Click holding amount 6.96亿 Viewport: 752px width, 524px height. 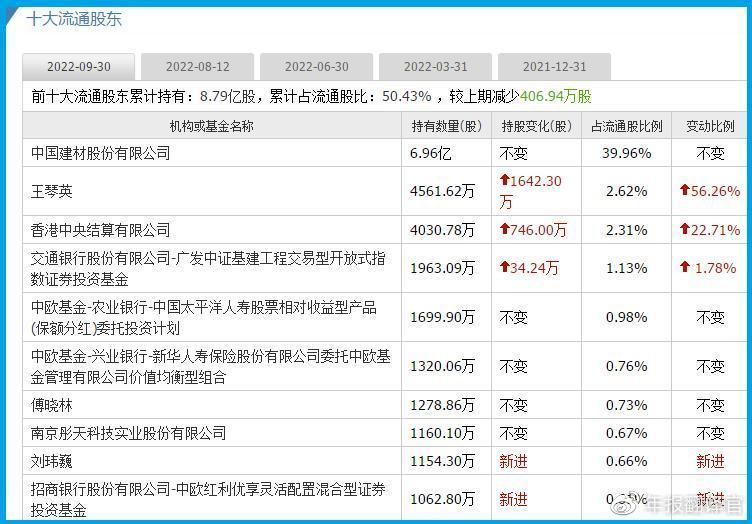tap(431, 153)
